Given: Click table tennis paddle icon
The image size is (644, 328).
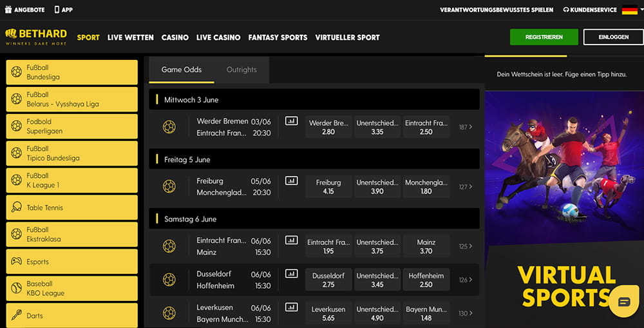Looking at the screenshot, I should click(17, 207).
